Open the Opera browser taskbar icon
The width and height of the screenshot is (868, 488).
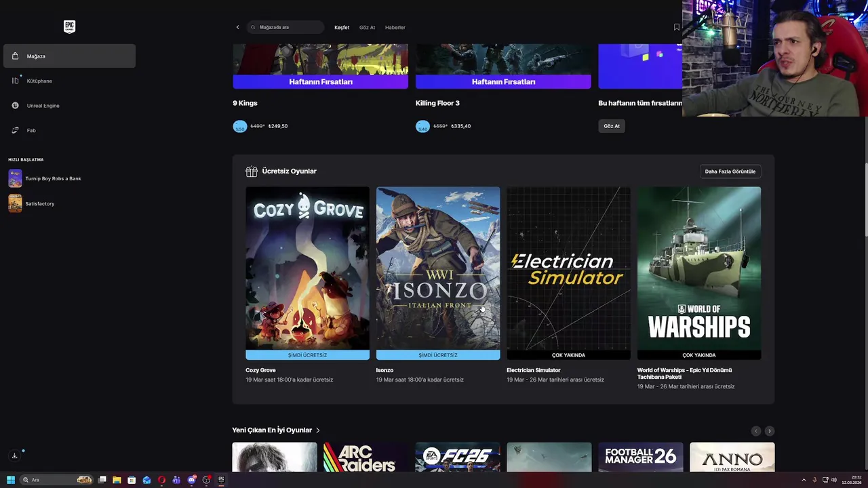tap(161, 480)
